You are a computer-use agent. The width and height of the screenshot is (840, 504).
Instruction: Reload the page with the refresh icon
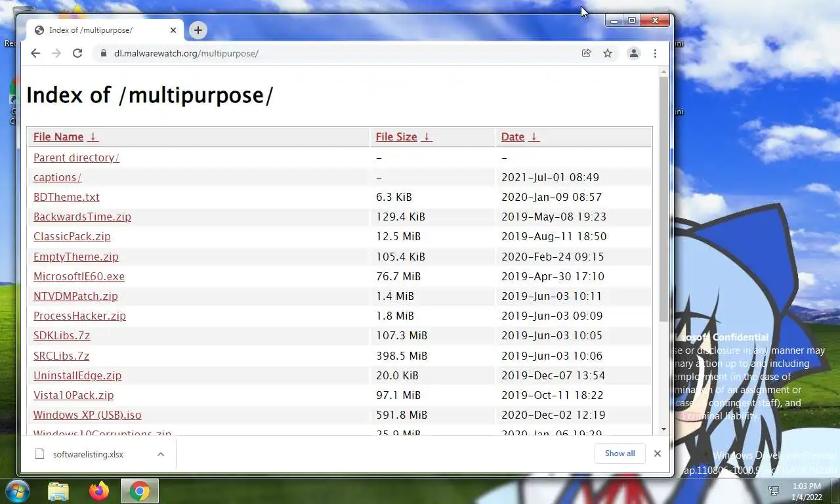tap(77, 53)
